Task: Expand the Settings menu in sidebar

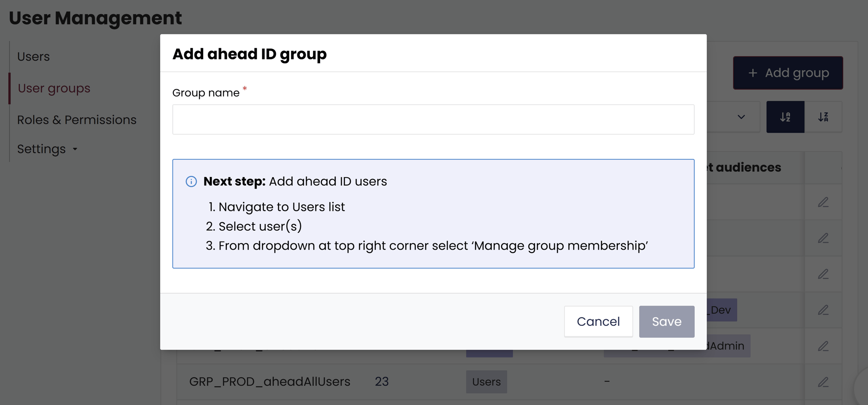Action: (47, 149)
